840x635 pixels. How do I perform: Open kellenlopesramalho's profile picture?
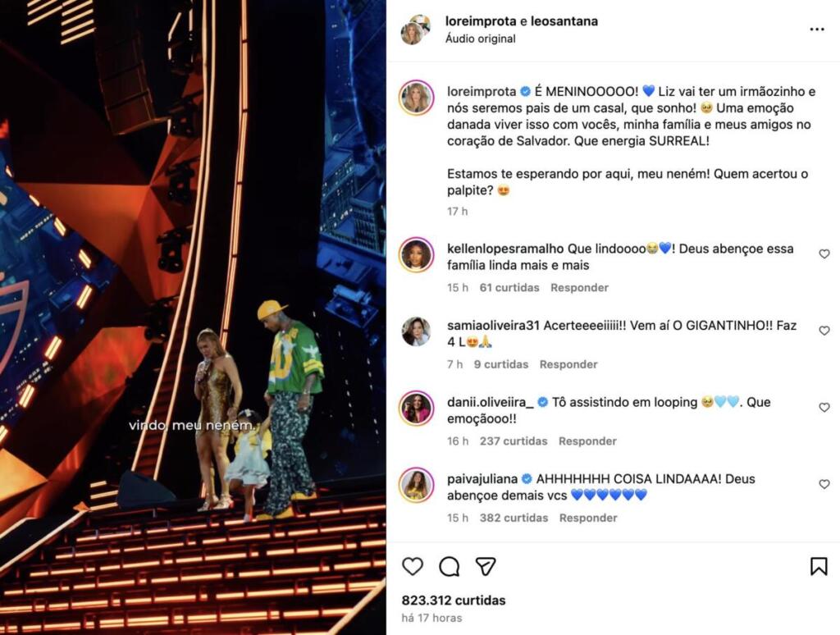pyautogui.click(x=416, y=255)
